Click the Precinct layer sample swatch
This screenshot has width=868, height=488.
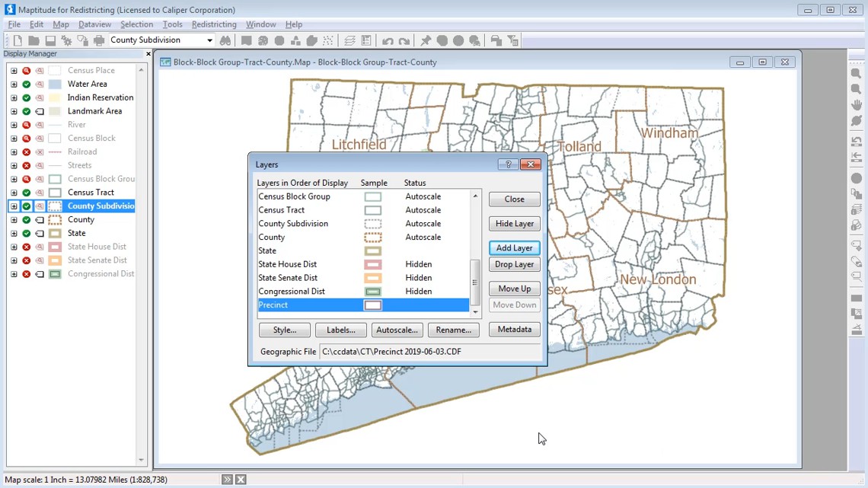point(375,305)
